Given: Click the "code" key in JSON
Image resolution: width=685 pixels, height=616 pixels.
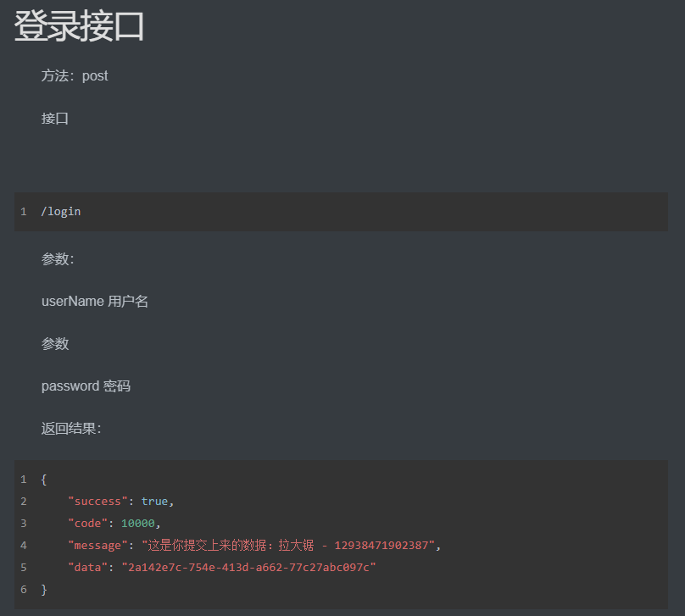Looking at the screenshot, I should (x=88, y=523).
